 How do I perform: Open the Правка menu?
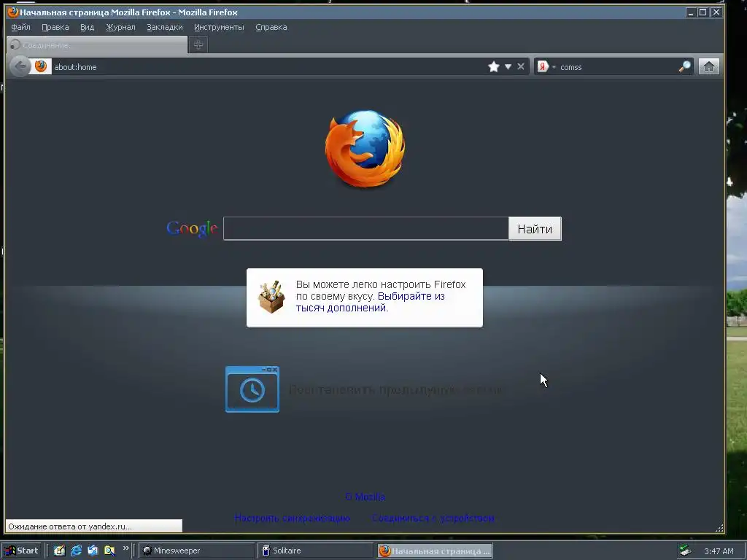point(55,27)
